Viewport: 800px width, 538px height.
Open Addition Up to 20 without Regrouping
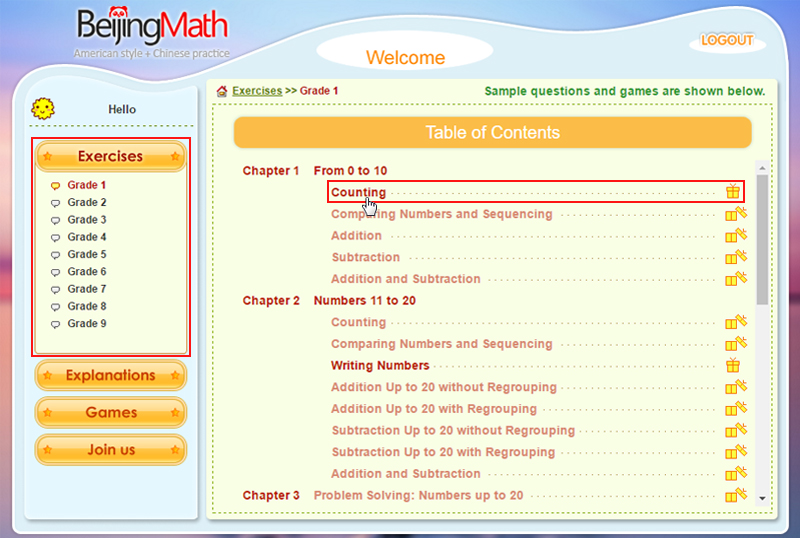click(x=443, y=387)
